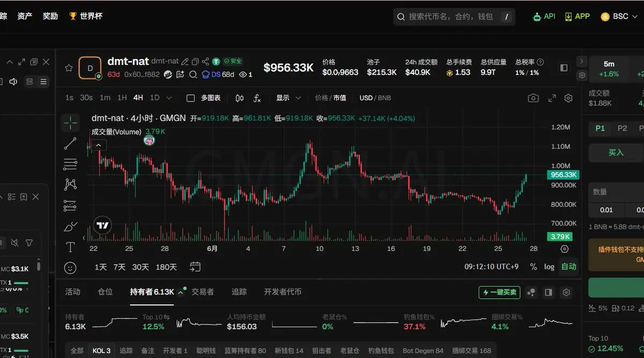Open the BSC chain selector

(618, 17)
